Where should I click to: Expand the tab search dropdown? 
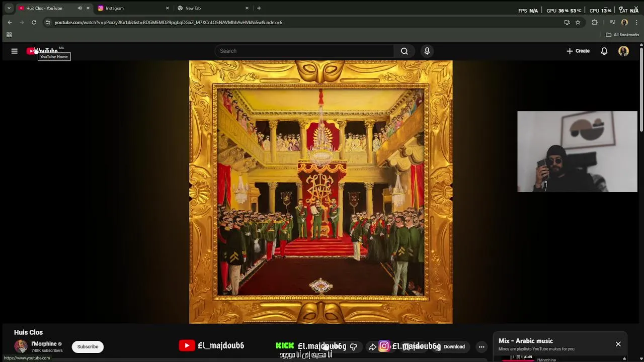click(x=9, y=8)
